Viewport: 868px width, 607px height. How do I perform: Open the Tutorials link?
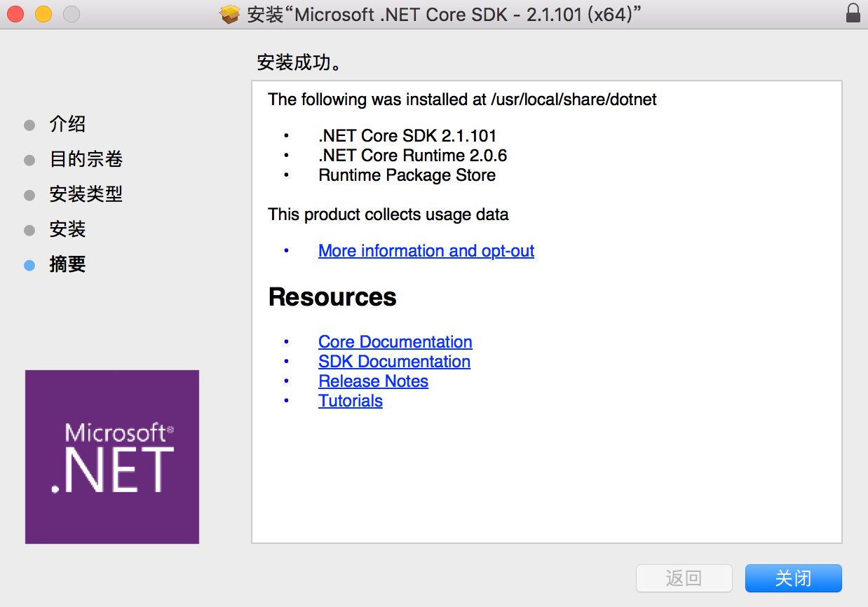tap(351, 401)
